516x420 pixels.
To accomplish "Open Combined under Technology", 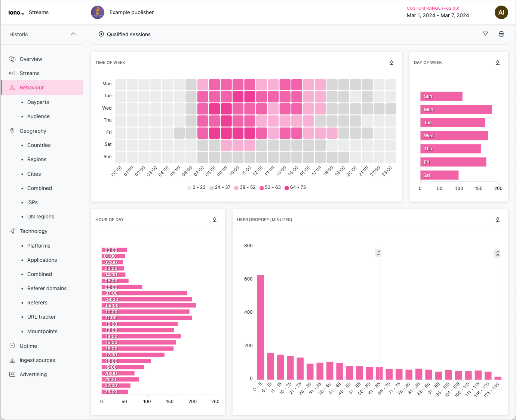I will 40,274.
